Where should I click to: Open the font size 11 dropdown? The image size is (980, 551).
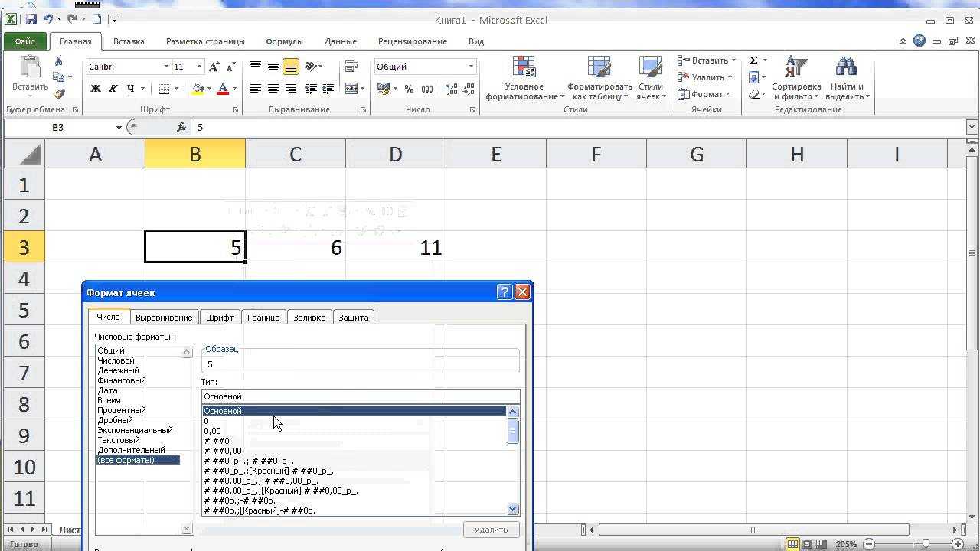pyautogui.click(x=199, y=67)
